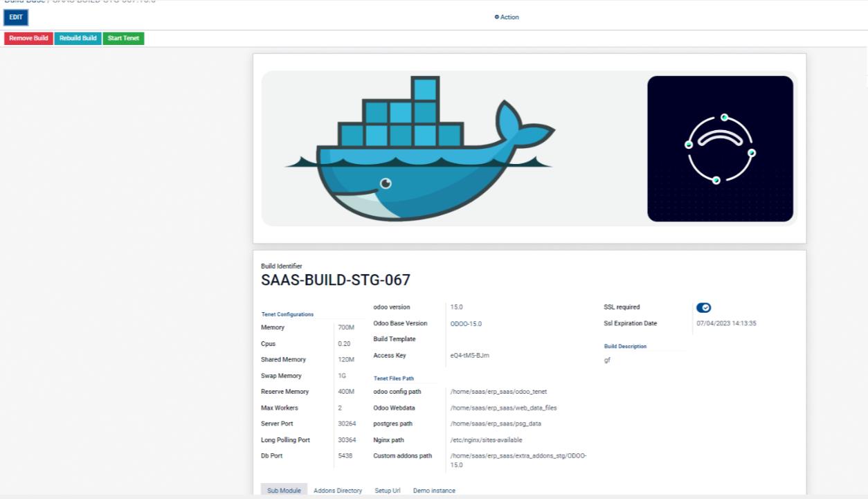The height and width of the screenshot is (499, 868).
Task: Click the Rebuild Build button
Action: 78,38
